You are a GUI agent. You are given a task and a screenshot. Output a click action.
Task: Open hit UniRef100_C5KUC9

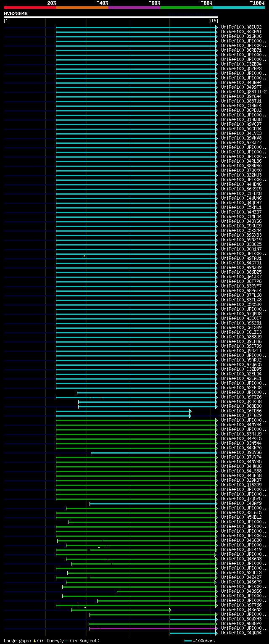click(241, 226)
